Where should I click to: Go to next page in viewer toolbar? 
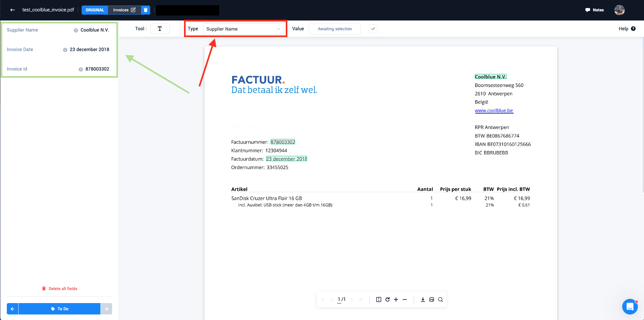[x=352, y=300]
